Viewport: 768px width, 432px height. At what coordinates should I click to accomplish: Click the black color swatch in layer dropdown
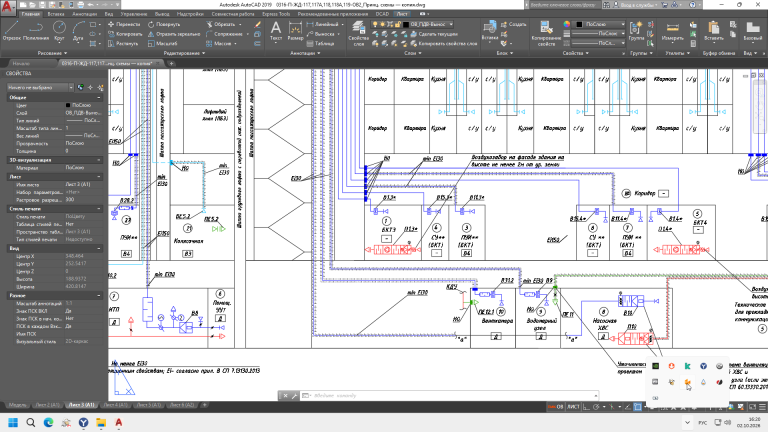pos(406,24)
